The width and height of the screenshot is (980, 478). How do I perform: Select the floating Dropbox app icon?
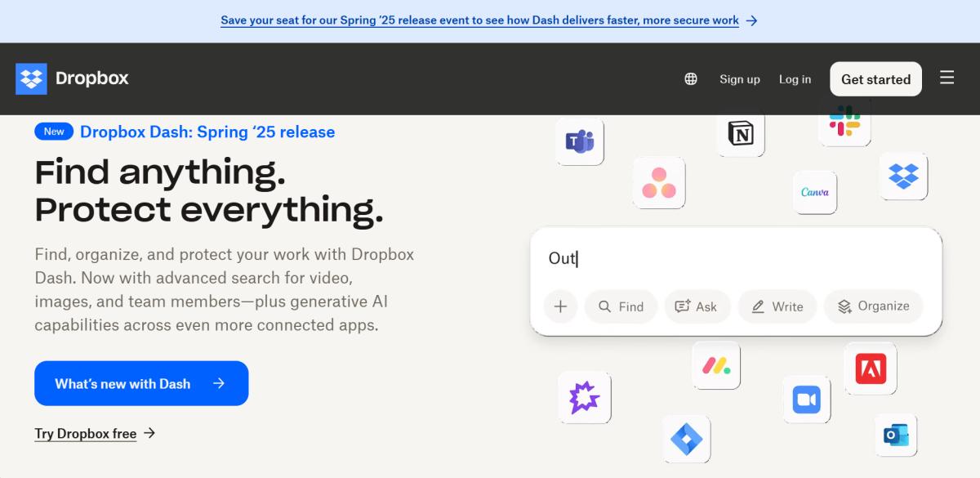tap(903, 176)
